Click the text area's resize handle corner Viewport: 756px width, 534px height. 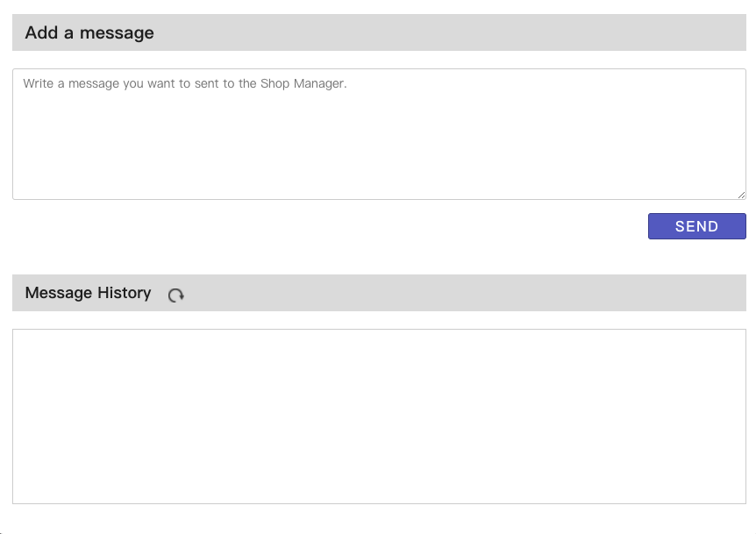tap(741, 195)
